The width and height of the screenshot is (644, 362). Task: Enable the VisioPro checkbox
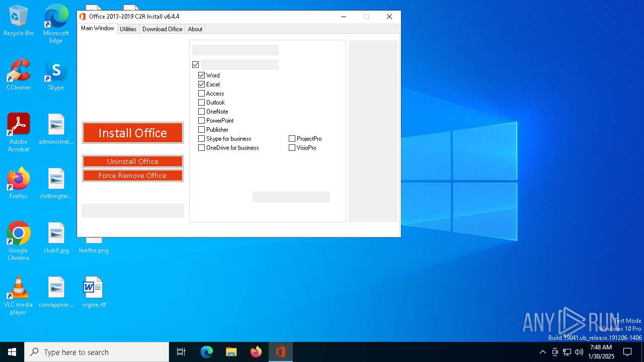click(292, 148)
